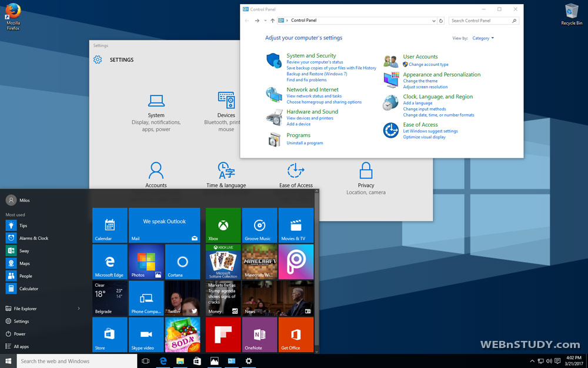Image resolution: width=588 pixels, height=368 pixels.
Task: Launch the Cortana tile
Action: pyautogui.click(x=183, y=262)
